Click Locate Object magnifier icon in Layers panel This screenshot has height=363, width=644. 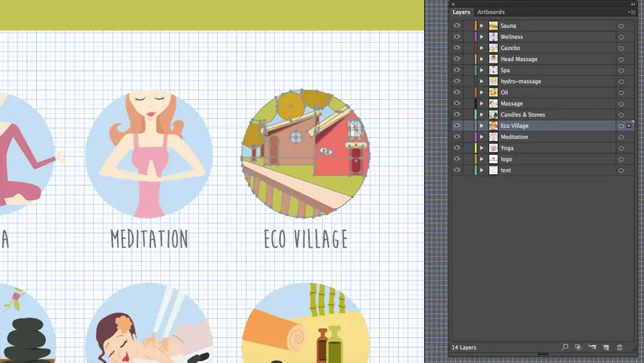tap(564, 347)
